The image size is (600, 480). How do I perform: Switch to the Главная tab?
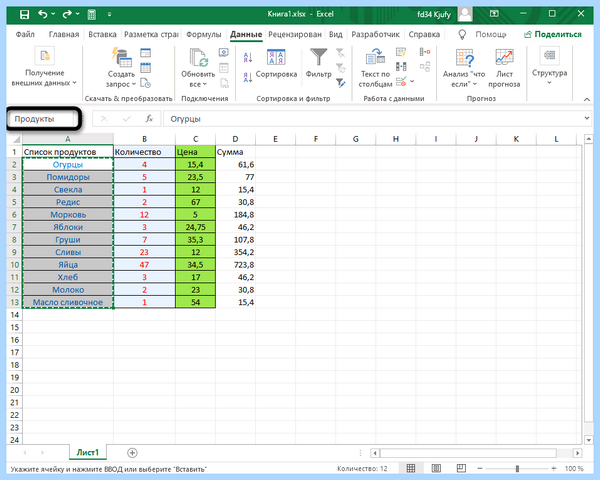[x=64, y=34]
